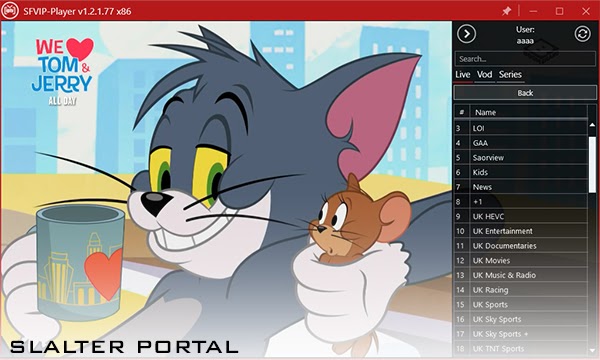This screenshot has width=600, height=360.
Task: Open the UK TNT Sports category
Action: (x=521, y=349)
